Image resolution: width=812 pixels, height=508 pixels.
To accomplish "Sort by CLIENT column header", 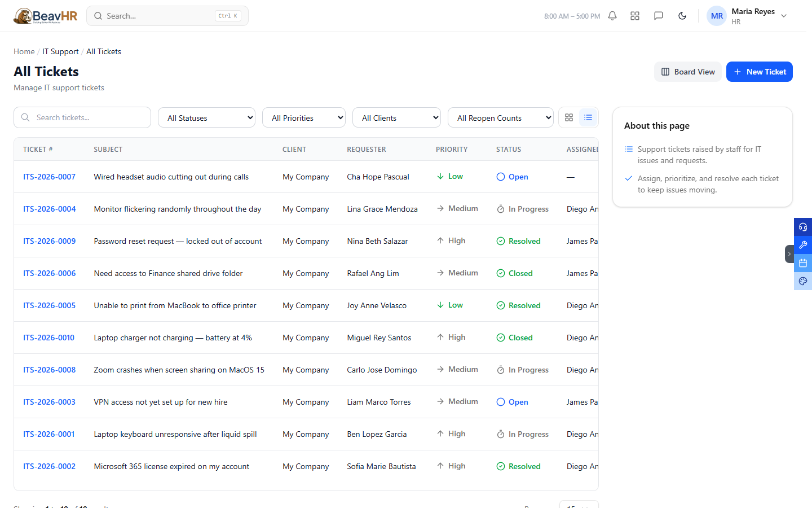I will 294,150.
